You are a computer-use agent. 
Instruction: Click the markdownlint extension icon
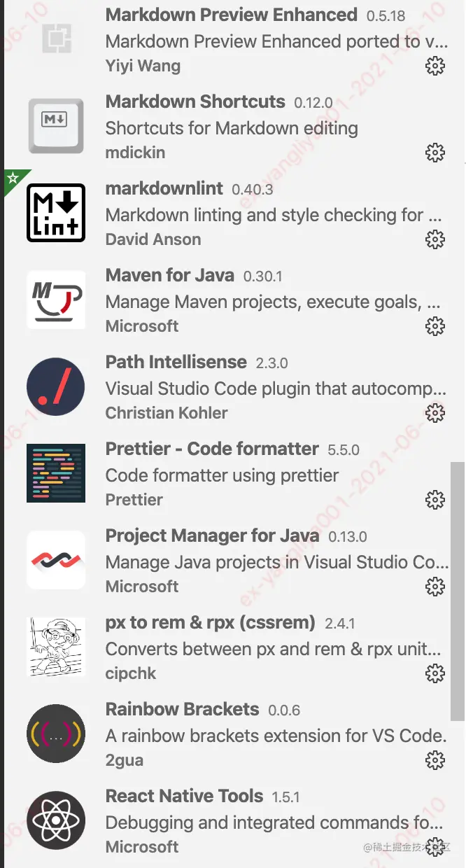tap(56, 213)
